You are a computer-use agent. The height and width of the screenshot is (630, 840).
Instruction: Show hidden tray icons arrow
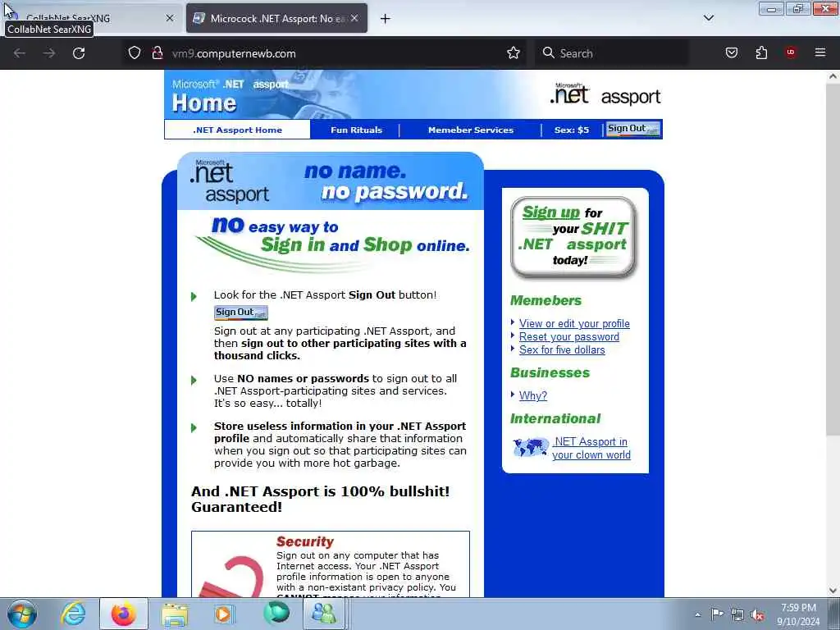click(x=697, y=614)
